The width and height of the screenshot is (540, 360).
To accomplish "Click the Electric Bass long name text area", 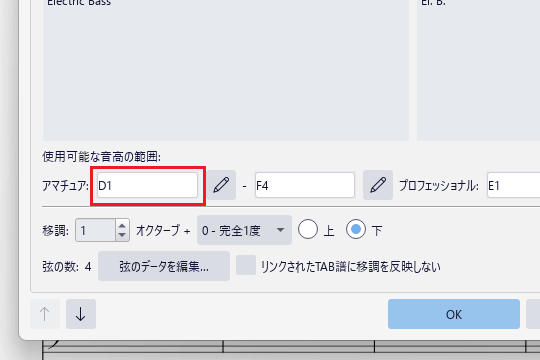I will pyautogui.click(x=226, y=70).
